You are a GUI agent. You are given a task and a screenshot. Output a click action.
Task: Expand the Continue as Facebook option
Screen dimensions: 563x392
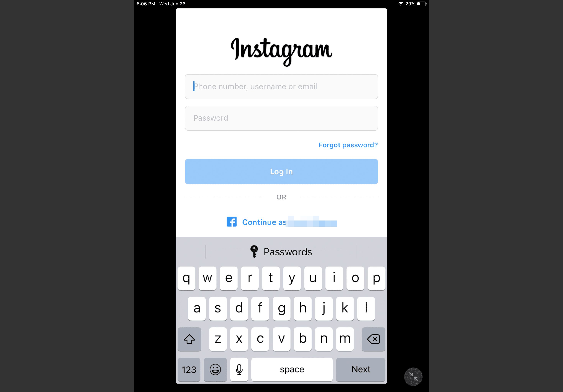point(281,222)
